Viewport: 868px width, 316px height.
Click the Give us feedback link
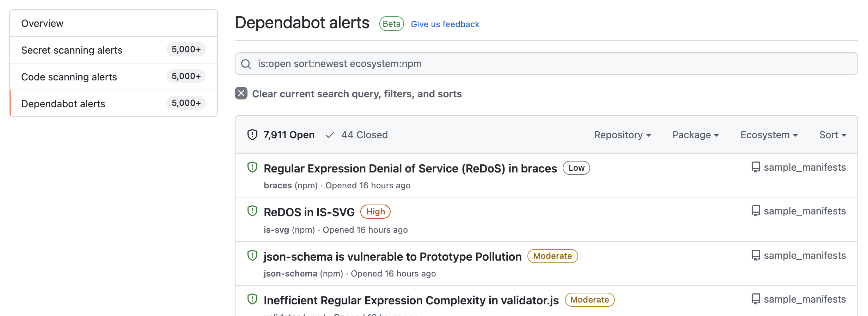[x=445, y=24]
